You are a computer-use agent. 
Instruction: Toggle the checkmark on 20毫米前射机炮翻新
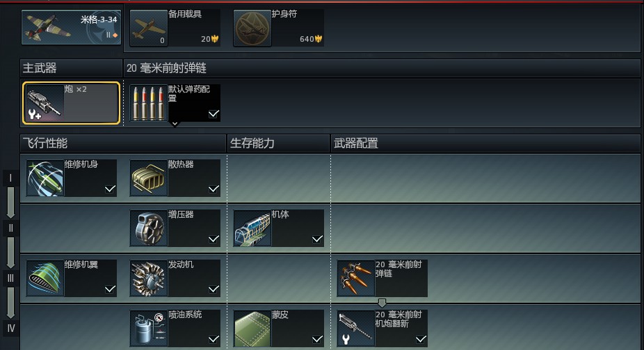(x=421, y=340)
